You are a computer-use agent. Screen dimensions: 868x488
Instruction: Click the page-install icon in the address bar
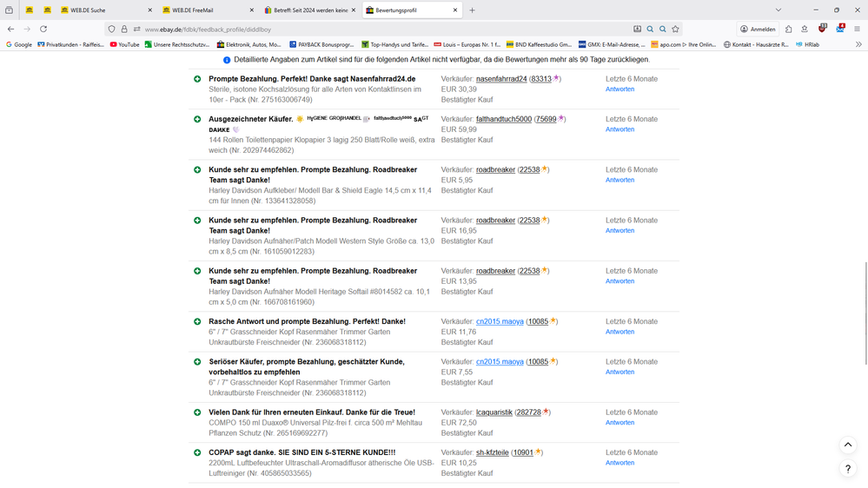[637, 29]
